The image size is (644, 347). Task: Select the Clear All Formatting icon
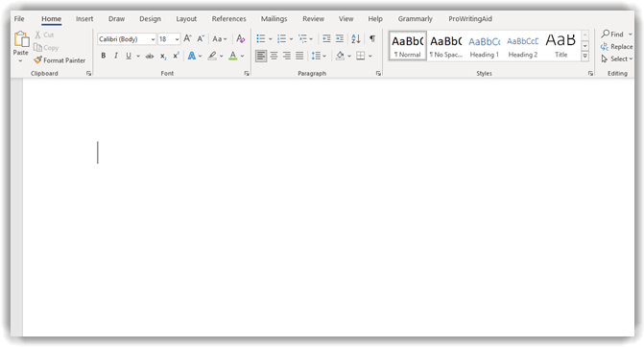click(x=241, y=38)
